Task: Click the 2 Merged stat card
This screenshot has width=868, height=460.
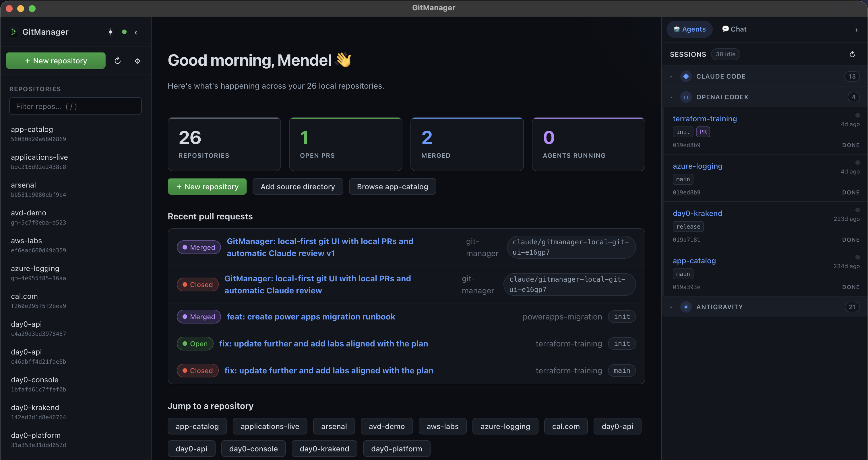Action: click(x=467, y=144)
